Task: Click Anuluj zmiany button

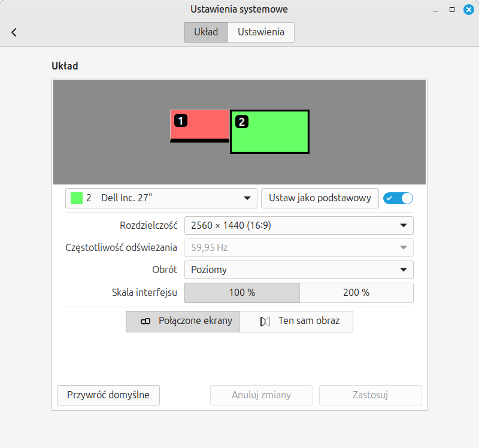Action: click(262, 395)
